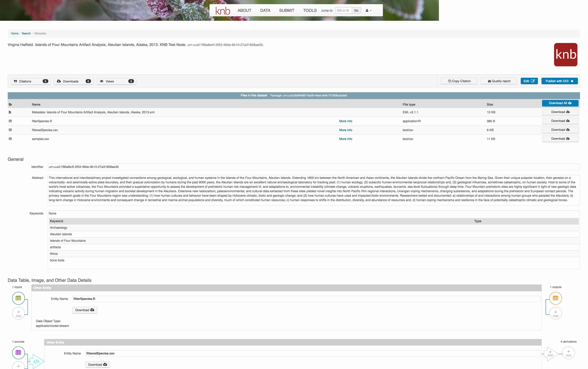Click the Edit button
588x369 pixels.
point(529,81)
